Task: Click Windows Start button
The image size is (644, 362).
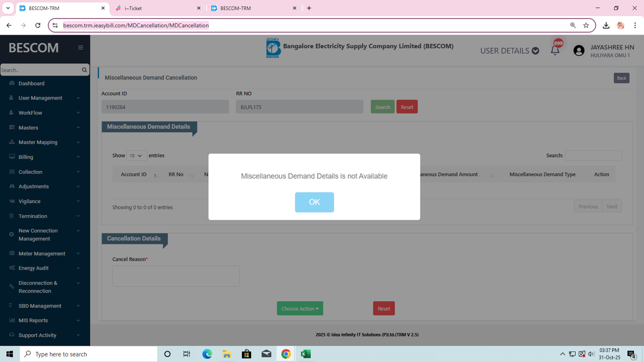Action: click(10, 354)
